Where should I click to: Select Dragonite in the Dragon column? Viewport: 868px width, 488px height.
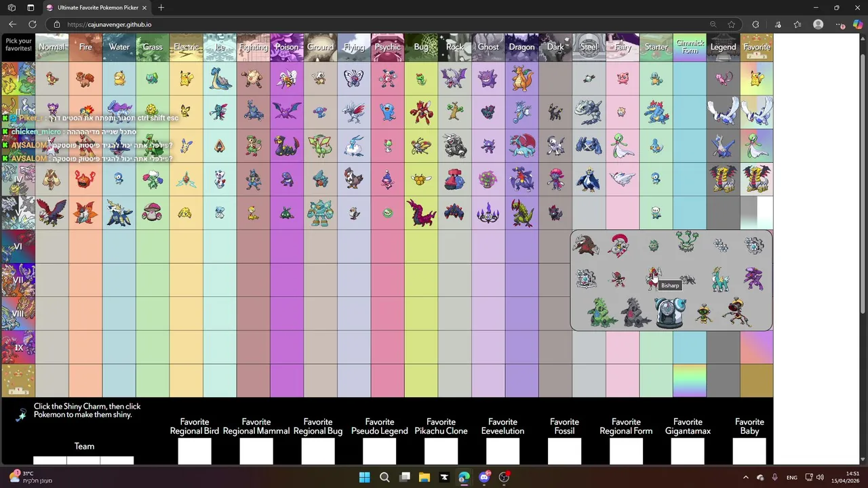point(521,78)
